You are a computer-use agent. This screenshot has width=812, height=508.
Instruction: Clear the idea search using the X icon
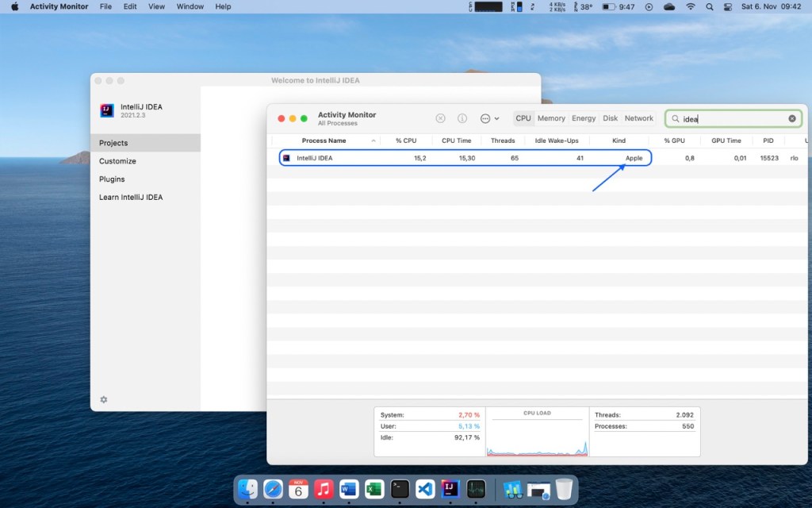tap(791, 117)
